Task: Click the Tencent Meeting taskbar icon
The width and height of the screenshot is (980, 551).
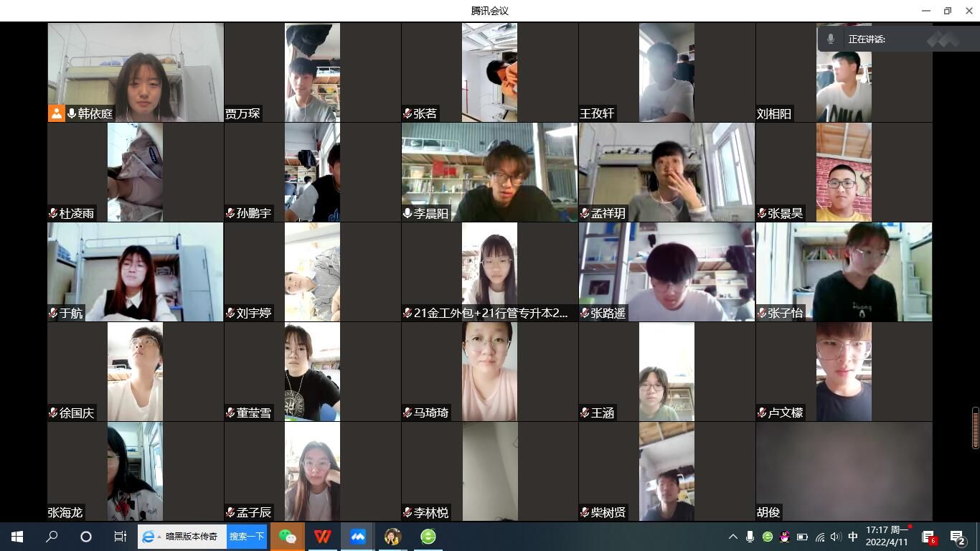Action: pyautogui.click(x=358, y=537)
